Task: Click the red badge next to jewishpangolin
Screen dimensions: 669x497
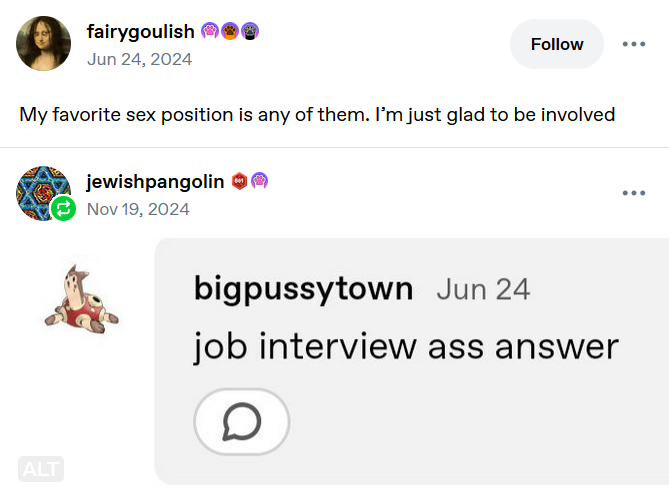Action: (239, 181)
